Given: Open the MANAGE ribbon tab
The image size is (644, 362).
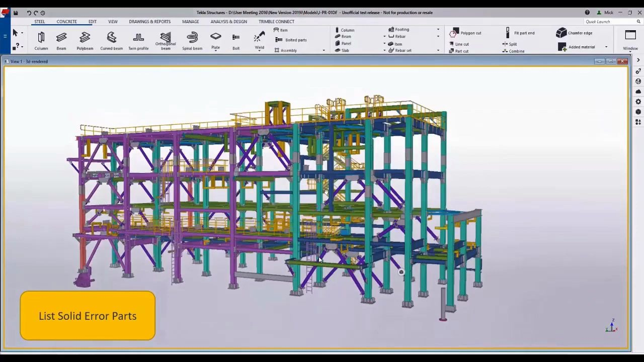Looking at the screenshot, I should coord(190,22).
